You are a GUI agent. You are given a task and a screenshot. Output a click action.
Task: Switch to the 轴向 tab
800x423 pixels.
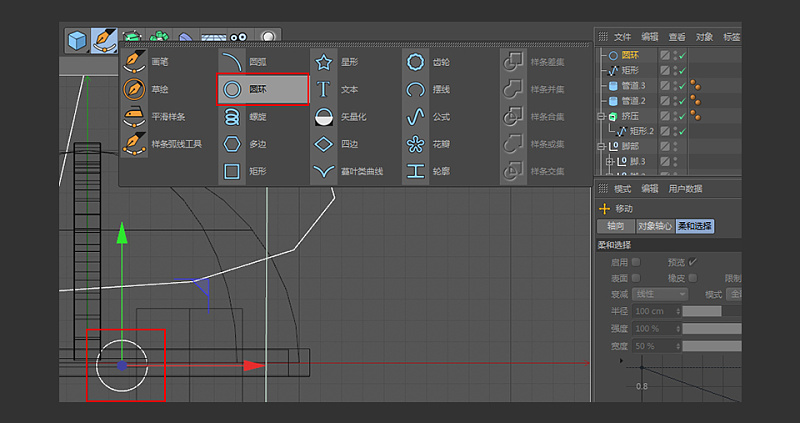616,226
